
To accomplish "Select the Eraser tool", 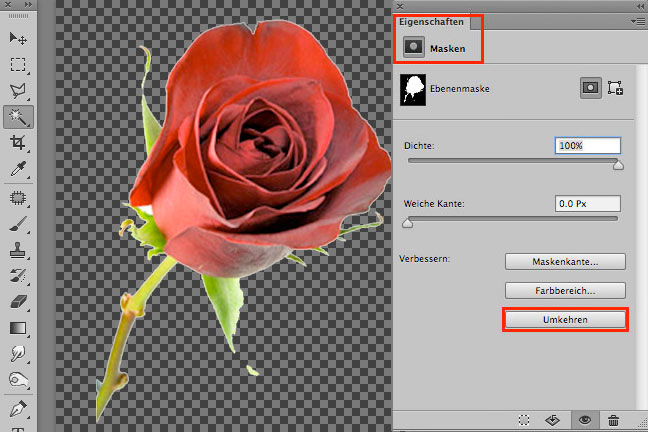I will coord(18,301).
